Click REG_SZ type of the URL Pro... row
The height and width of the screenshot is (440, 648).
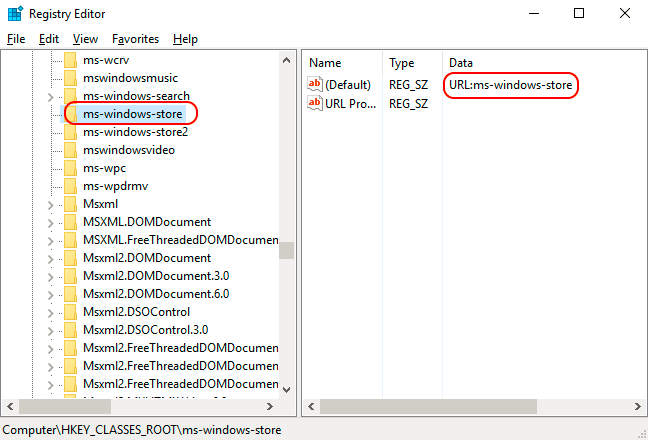coord(408,103)
